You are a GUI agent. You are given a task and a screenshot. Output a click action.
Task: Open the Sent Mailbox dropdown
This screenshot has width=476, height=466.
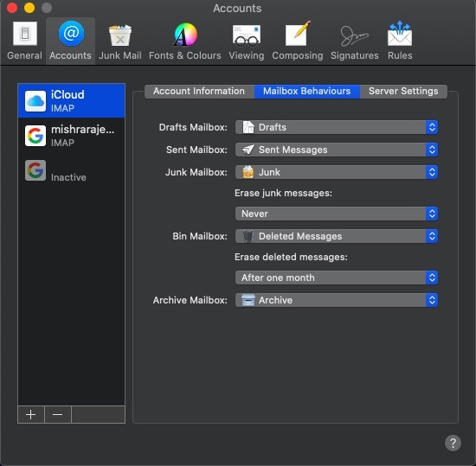[x=337, y=150]
